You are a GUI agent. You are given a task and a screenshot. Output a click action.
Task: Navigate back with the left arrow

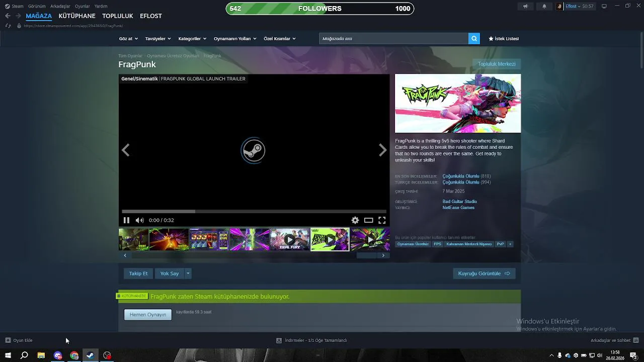tap(8, 16)
